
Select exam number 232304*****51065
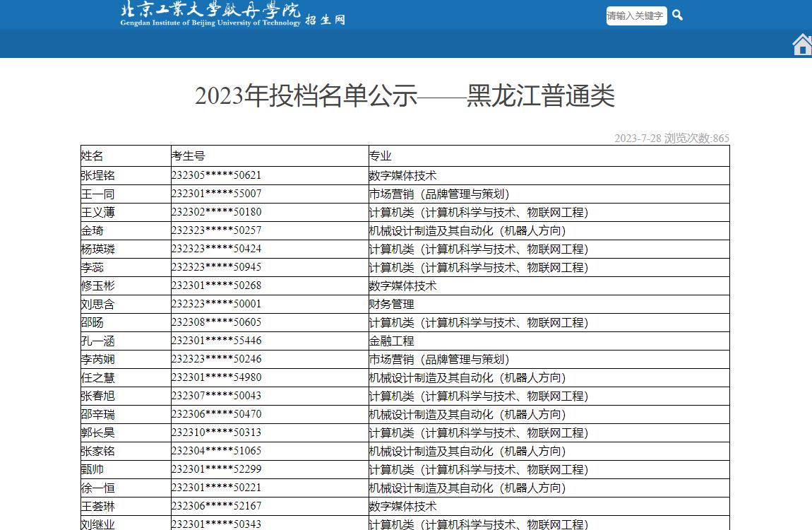(x=217, y=451)
